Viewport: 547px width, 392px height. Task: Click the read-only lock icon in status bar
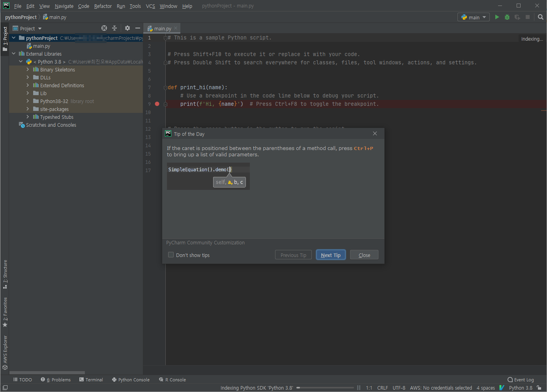[x=539, y=388]
